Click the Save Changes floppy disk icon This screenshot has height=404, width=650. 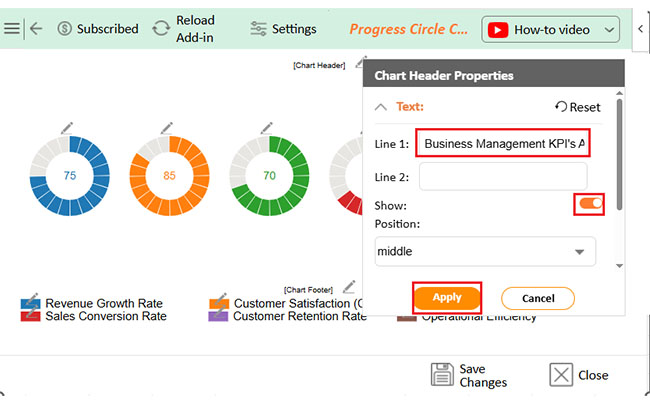442,375
